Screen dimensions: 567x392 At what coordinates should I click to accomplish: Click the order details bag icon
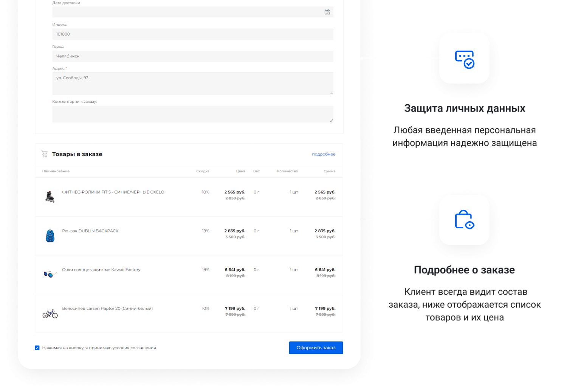click(464, 220)
